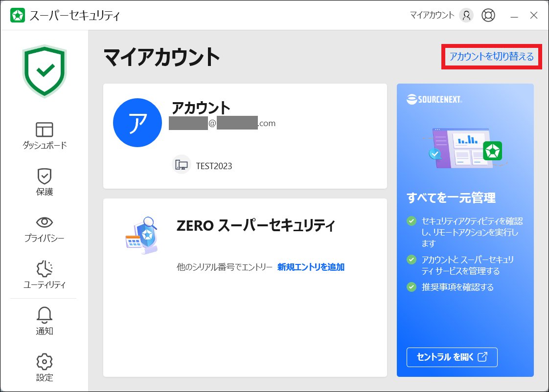Viewport: 549px width, 392px height.
Task: Open the Protection (保護) section
Action: pos(45,182)
